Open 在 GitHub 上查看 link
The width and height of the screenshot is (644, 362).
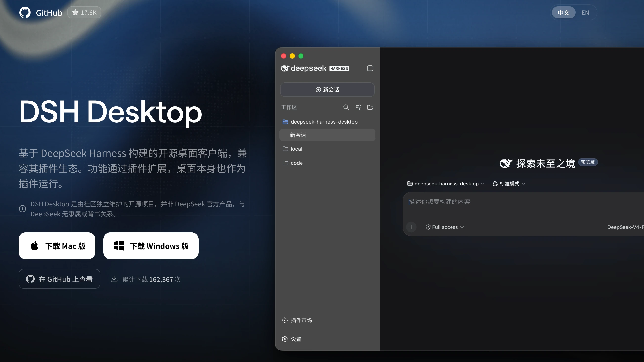click(x=60, y=279)
